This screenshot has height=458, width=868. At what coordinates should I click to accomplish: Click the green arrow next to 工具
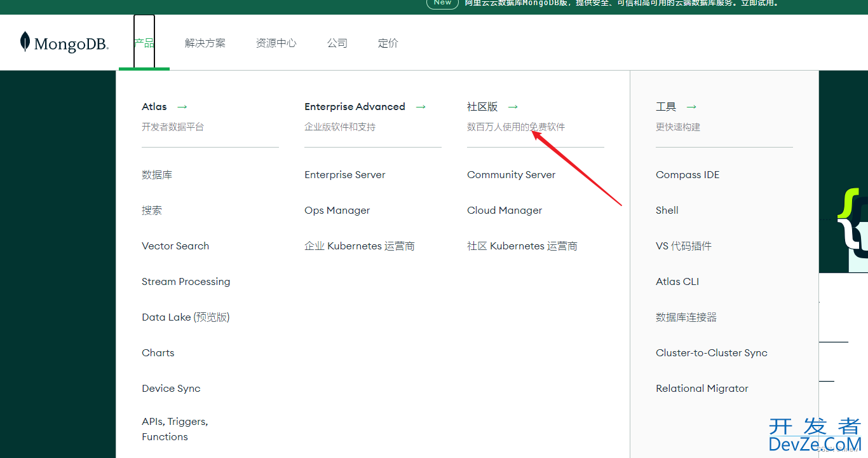pyautogui.click(x=691, y=107)
